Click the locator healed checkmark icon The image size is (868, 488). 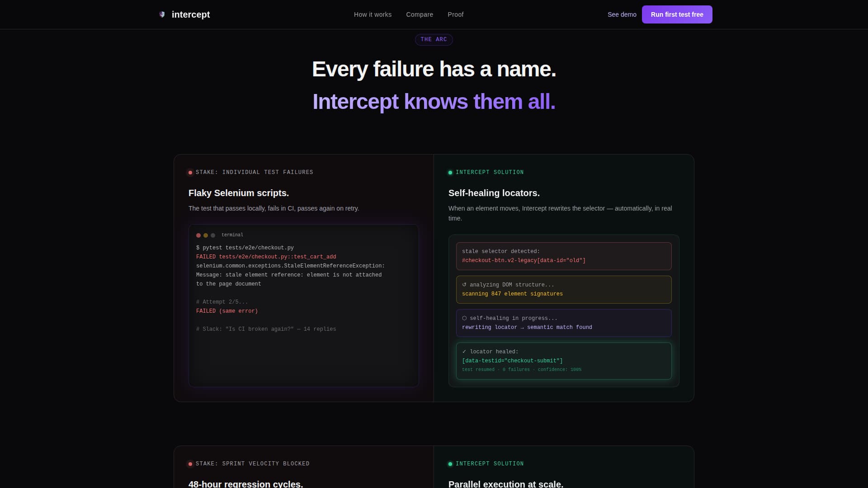pyautogui.click(x=464, y=352)
